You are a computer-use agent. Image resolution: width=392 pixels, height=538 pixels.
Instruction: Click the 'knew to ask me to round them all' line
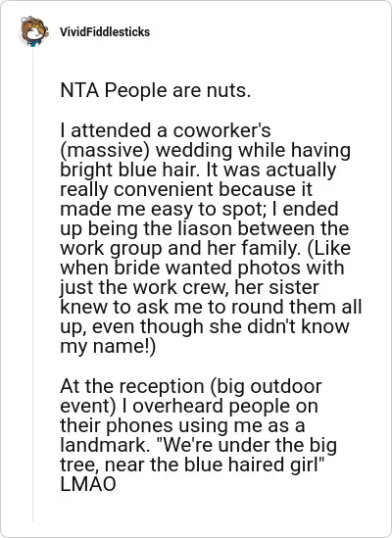211,307
